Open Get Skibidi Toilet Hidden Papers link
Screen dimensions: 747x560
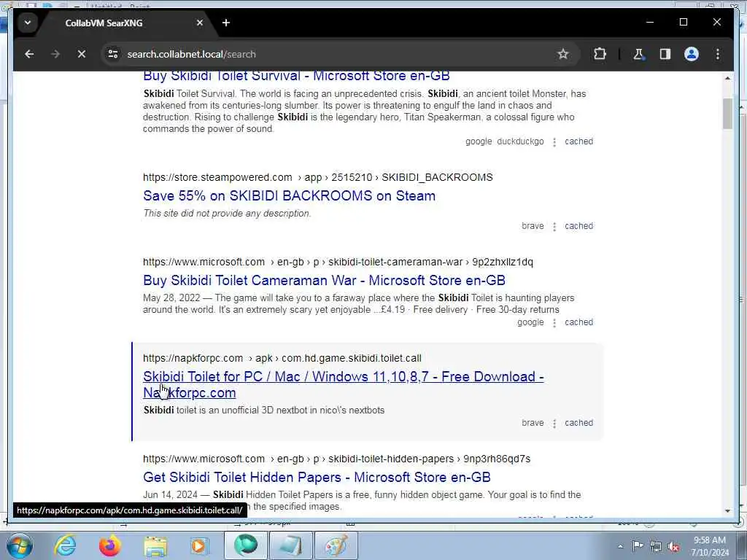coord(317,477)
